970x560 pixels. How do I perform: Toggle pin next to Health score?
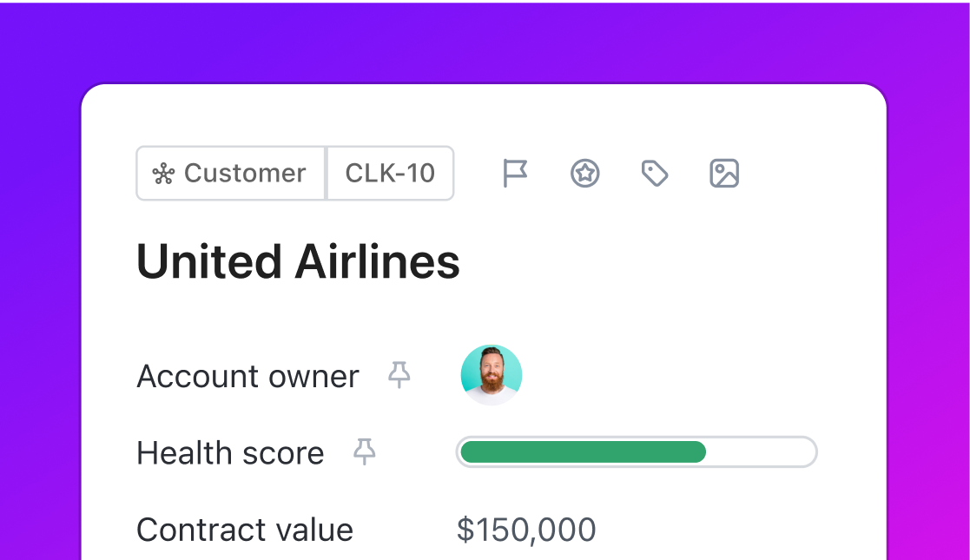[x=365, y=451]
